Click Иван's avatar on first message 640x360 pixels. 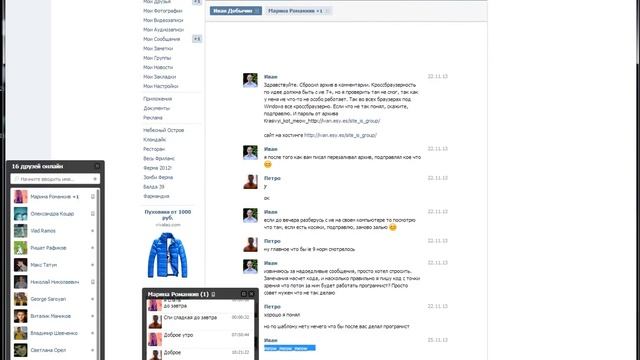click(x=250, y=80)
